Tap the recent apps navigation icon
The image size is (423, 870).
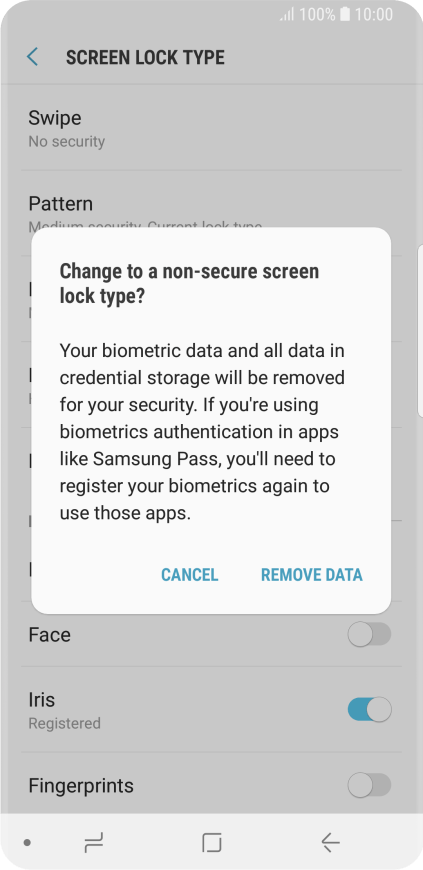(x=93, y=843)
